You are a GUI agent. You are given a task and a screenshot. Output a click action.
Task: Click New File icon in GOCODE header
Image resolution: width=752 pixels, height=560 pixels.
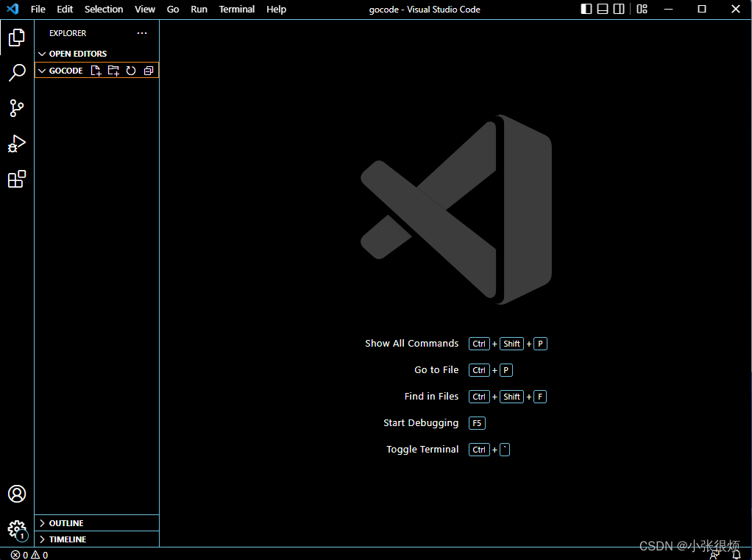96,71
